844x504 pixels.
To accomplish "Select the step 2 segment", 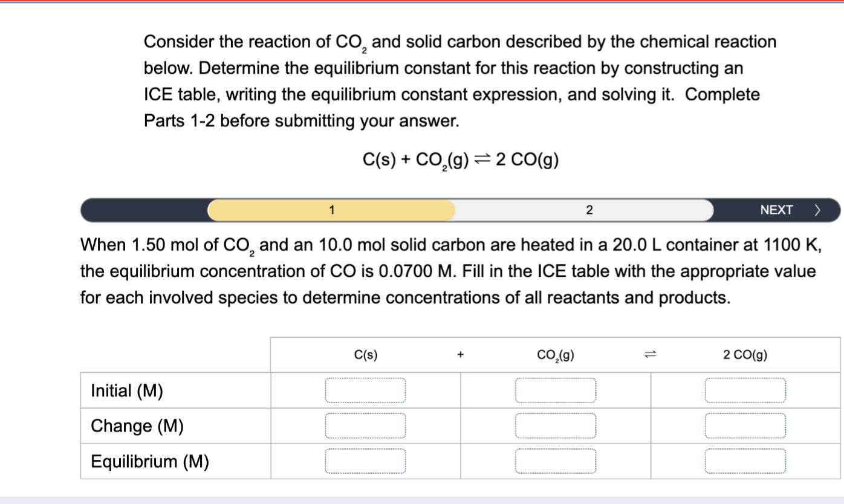I will (x=589, y=210).
